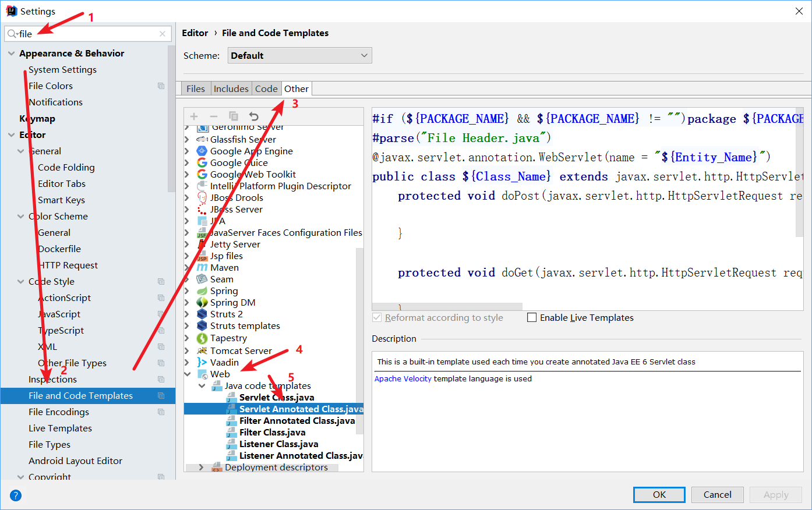Image resolution: width=812 pixels, height=510 pixels.
Task: Select Filter Annotated Class.java template
Action: point(297,420)
